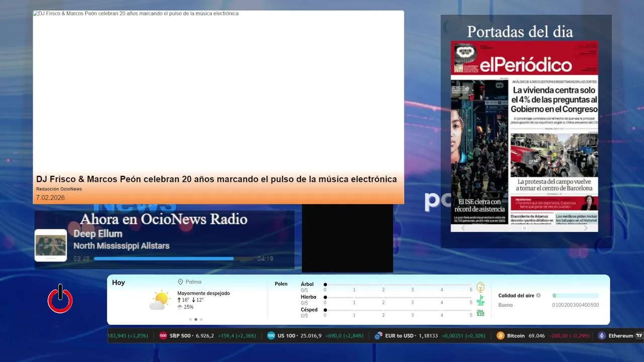Image resolution: width=644 pixels, height=362 pixels.
Task: Click the Hierba pollen plant icon
Action: point(480,300)
